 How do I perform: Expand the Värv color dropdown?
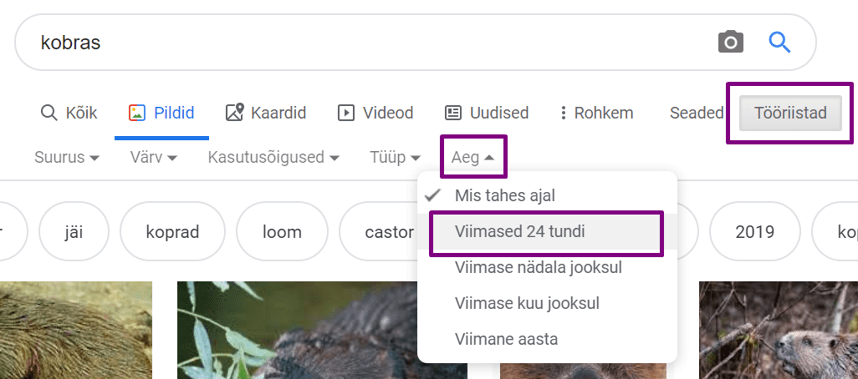coord(154,158)
